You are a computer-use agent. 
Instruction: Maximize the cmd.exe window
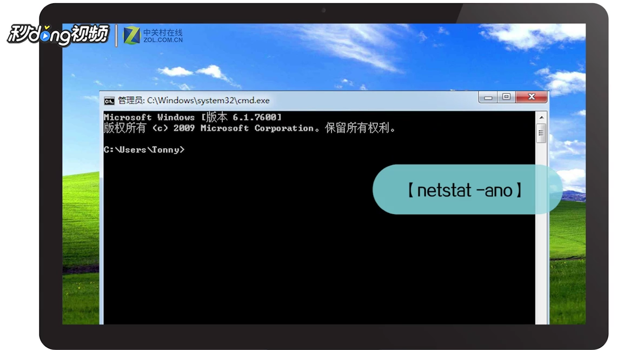coord(507,97)
